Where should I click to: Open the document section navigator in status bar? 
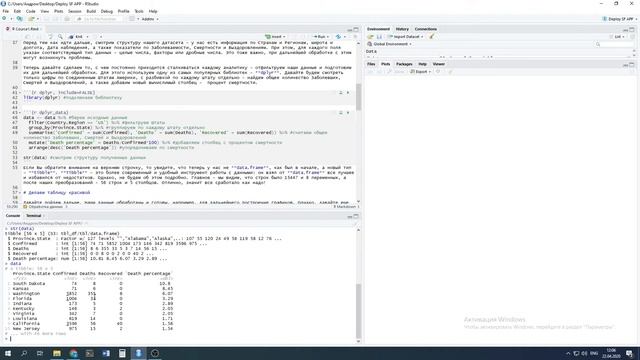click(45, 207)
